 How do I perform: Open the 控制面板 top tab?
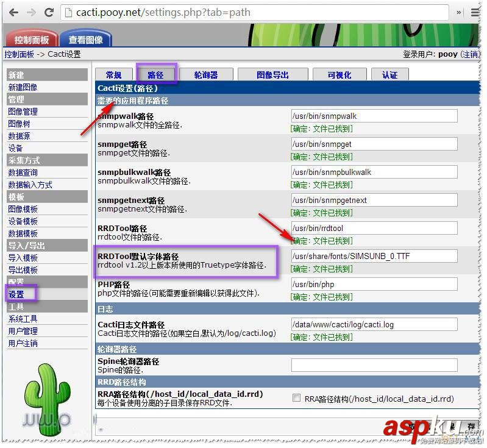(31, 40)
